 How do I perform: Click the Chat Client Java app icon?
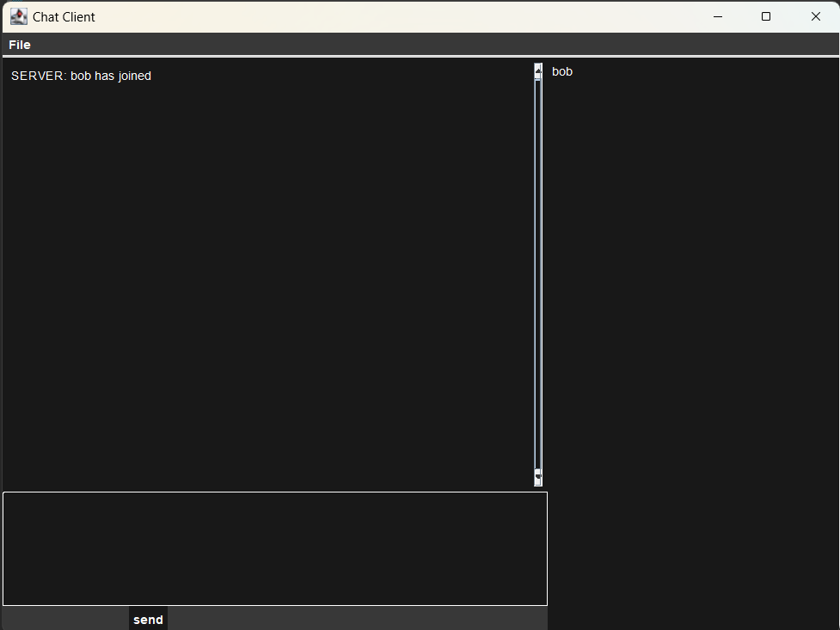[x=19, y=16]
